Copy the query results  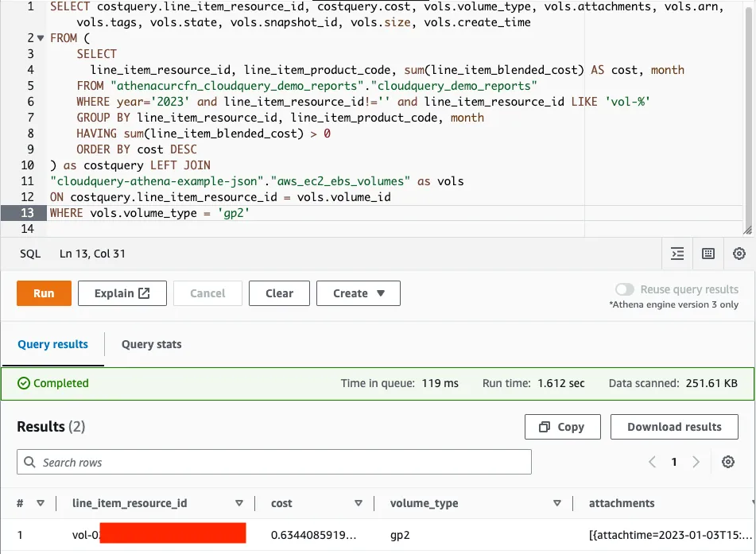(563, 427)
